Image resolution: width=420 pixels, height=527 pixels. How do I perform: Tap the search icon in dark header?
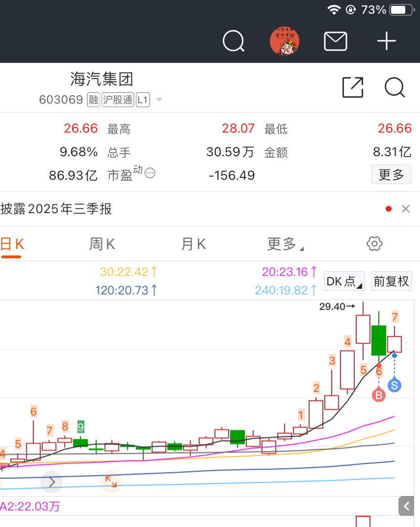(x=234, y=41)
